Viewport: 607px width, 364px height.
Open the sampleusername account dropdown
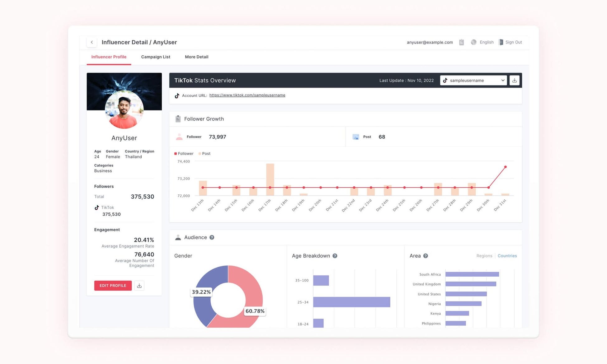[x=473, y=80]
